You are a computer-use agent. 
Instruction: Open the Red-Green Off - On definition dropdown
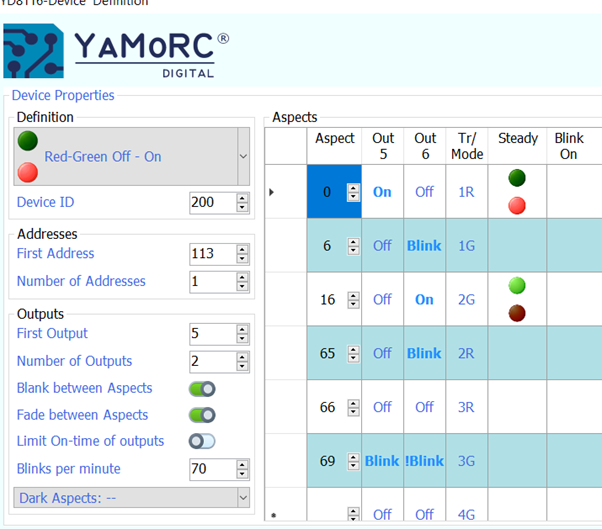point(243,156)
